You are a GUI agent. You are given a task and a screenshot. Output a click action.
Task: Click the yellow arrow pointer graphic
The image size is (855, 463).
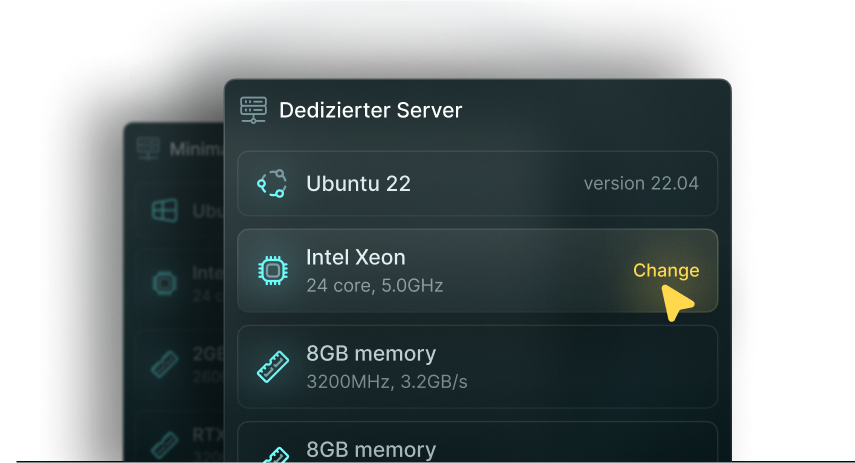678,303
